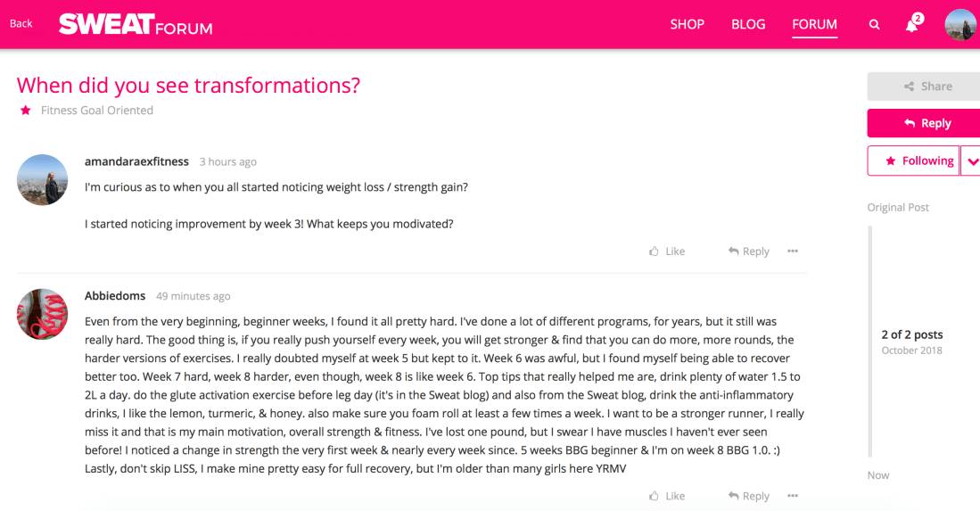Click the post timeline scroll bar
Screen dimensions: 980x511
pyautogui.click(x=870, y=339)
